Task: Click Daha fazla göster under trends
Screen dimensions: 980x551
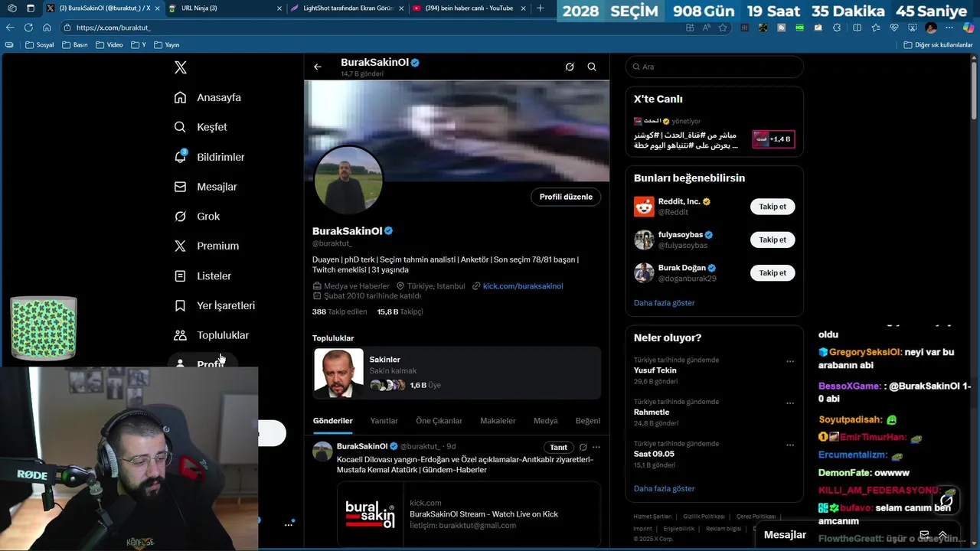Action: (664, 489)
